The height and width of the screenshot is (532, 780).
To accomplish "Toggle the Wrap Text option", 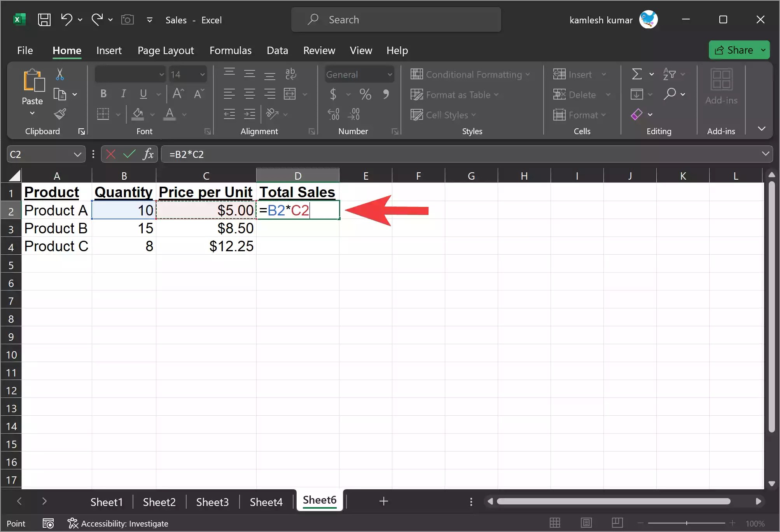I will (x=291, y=74).
